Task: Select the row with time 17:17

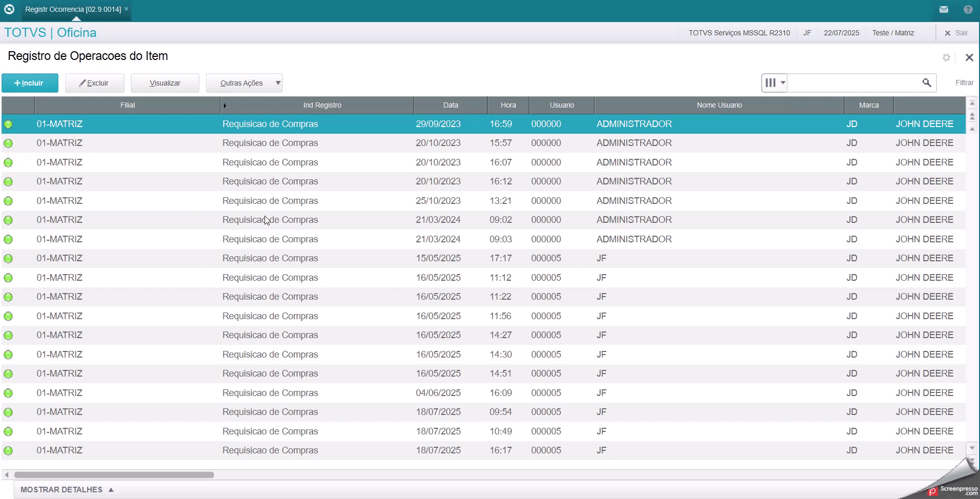Action: click(483, 258)
